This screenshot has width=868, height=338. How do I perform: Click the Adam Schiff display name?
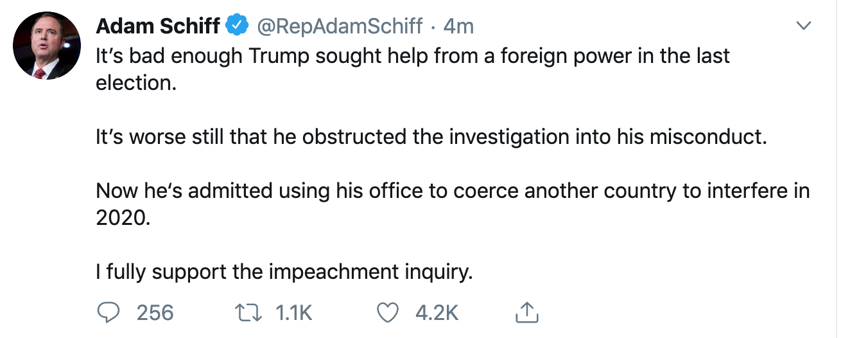coord(158,26)
